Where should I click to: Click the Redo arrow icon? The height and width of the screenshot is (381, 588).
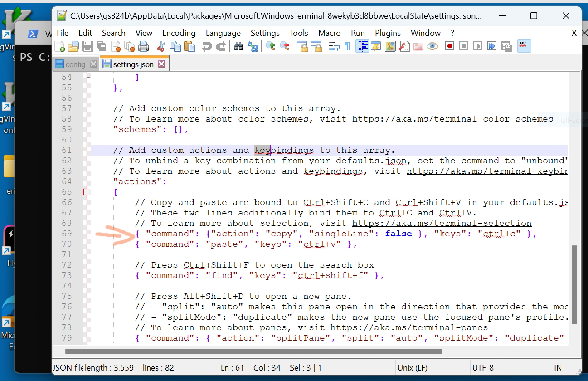221,46
